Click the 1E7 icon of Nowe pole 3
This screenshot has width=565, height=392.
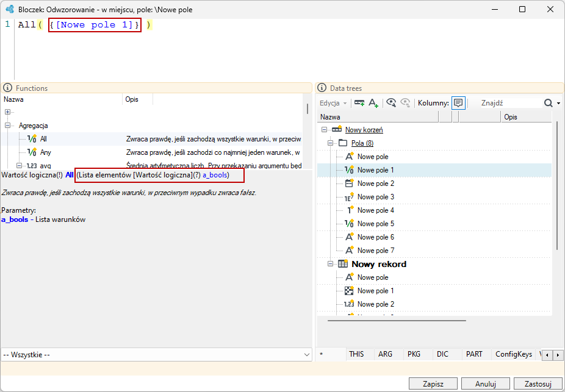(x=349, y=197)
